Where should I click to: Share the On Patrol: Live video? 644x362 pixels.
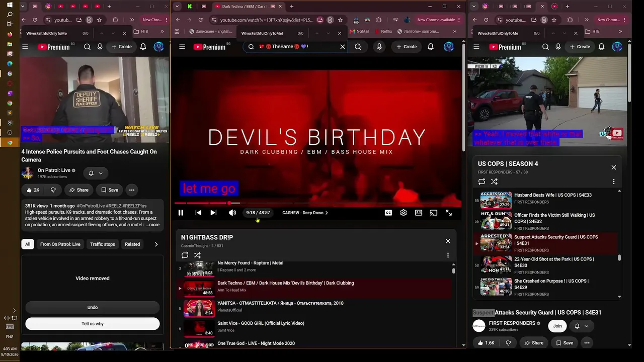[78, 190]
